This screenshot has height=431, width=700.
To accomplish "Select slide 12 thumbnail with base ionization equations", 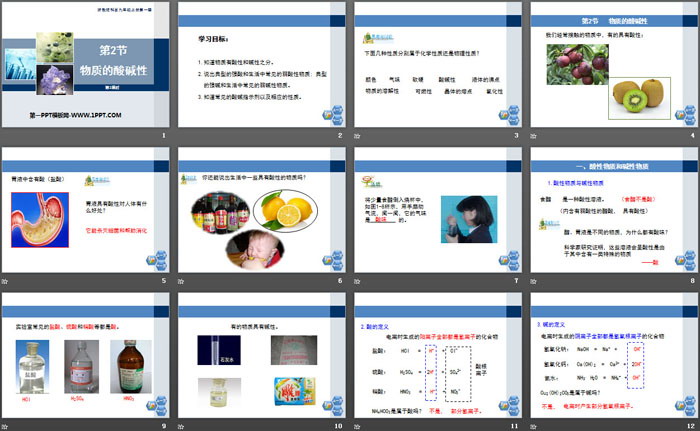I will (614, 356).
